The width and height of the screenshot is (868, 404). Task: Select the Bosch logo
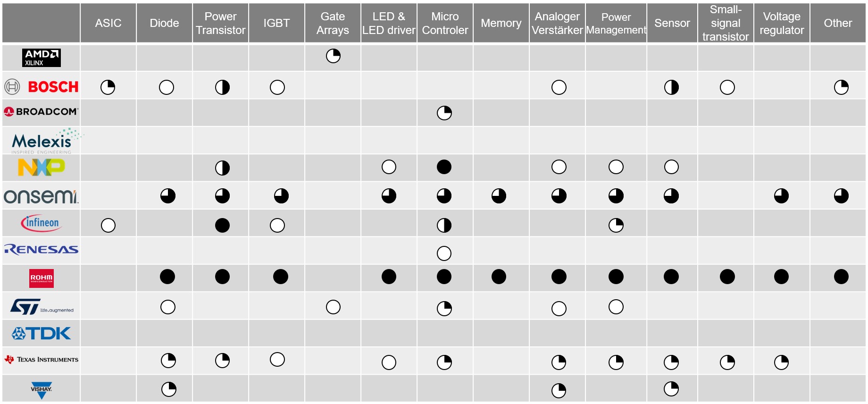pyautogui.click(x=42, y=87)
